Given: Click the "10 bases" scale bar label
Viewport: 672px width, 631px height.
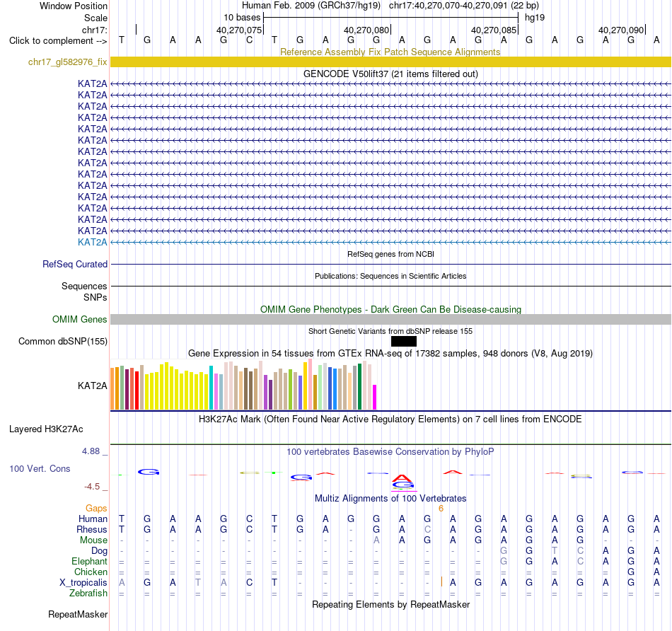Looking at the screenshot, I should [x=242, y=18].
